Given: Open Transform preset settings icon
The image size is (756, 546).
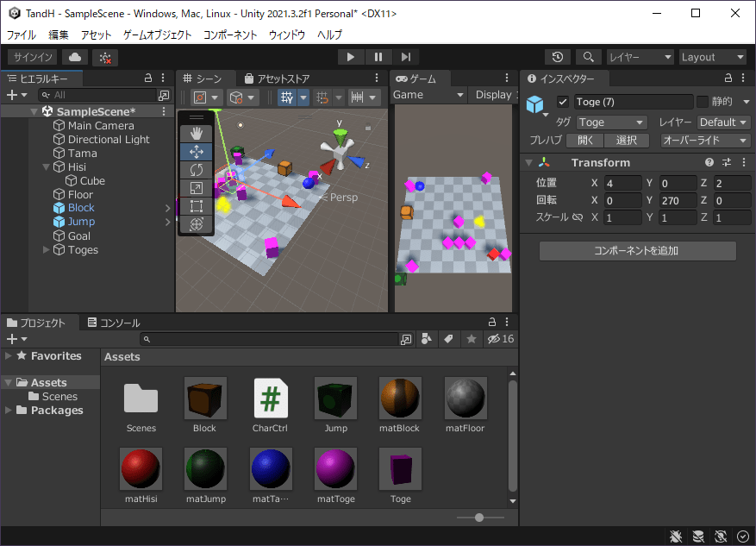Looking at the screenshot, I should [727, 162].
